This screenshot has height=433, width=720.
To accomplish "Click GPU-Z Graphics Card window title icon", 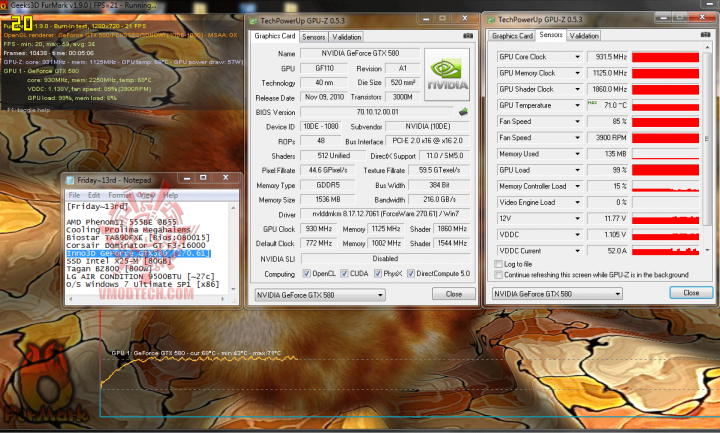I will pyautogui.click(x=253, y=21).
